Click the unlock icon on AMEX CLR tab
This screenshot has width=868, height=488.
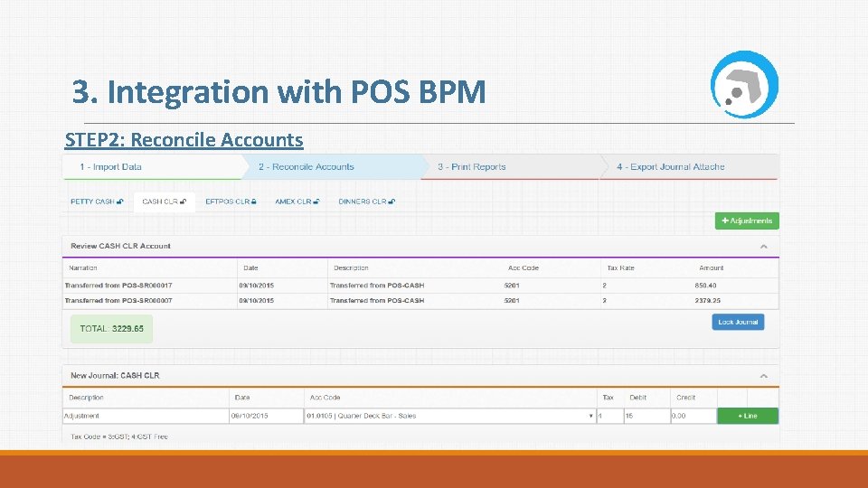316,202
